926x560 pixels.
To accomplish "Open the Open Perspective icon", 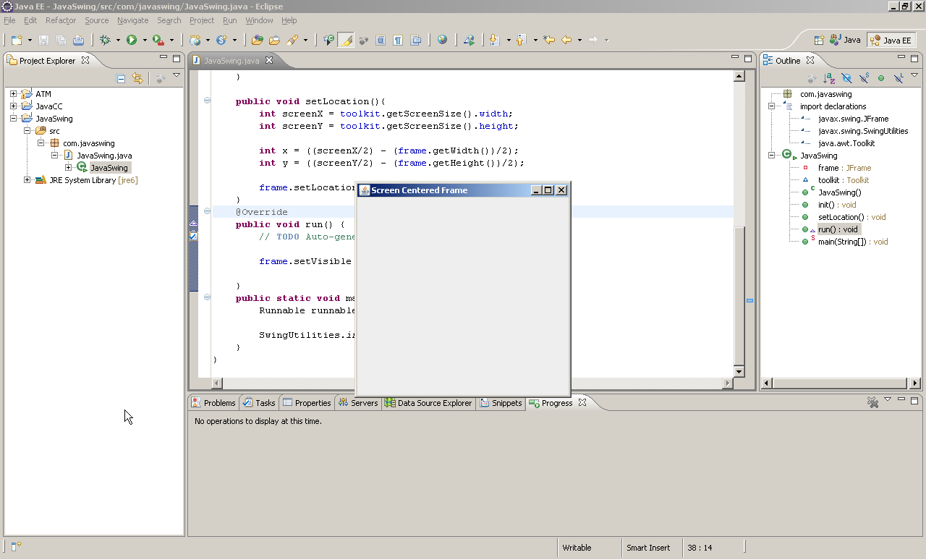I will point(819,41).
